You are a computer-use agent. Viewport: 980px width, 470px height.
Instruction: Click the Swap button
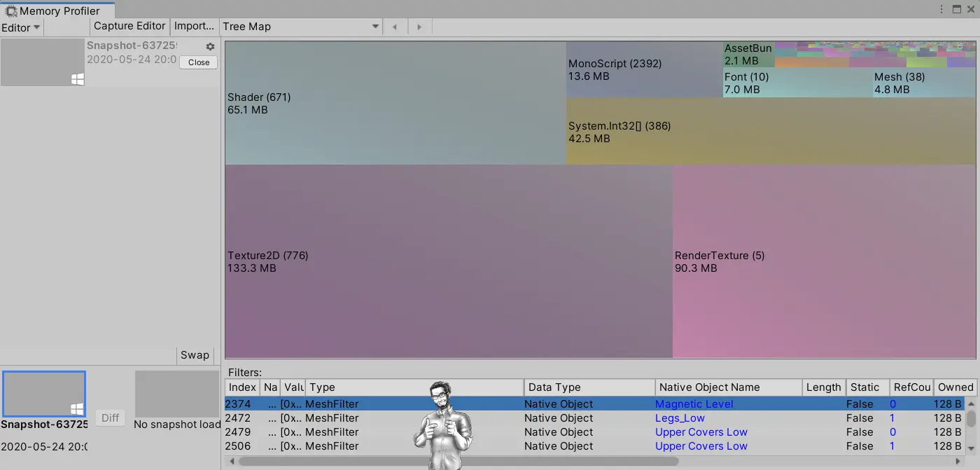pyautogui.click(x=195, y=355)
